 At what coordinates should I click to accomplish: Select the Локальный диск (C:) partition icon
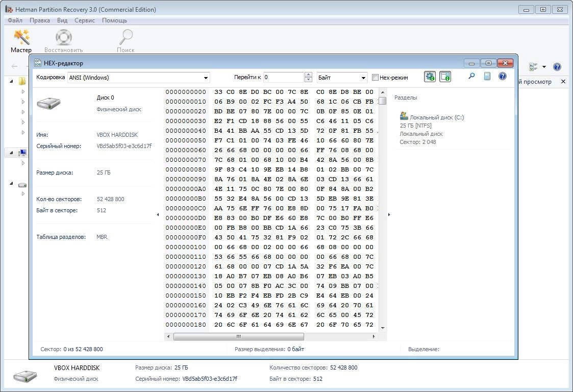[x=404, y=116]
